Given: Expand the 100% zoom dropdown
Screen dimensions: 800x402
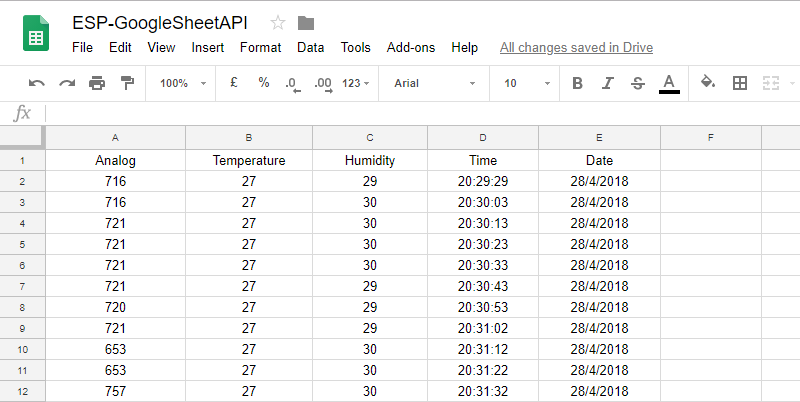Looking at the screenshot, I should (183, 83).
